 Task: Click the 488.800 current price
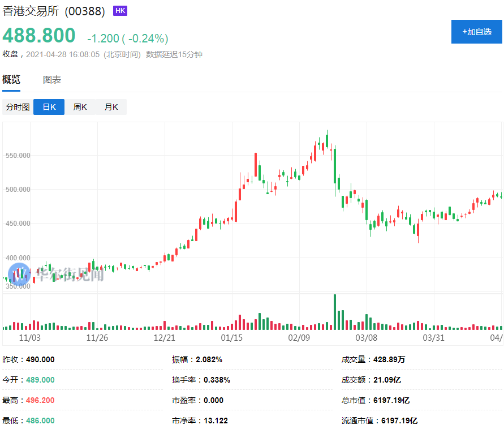(39, 36)
